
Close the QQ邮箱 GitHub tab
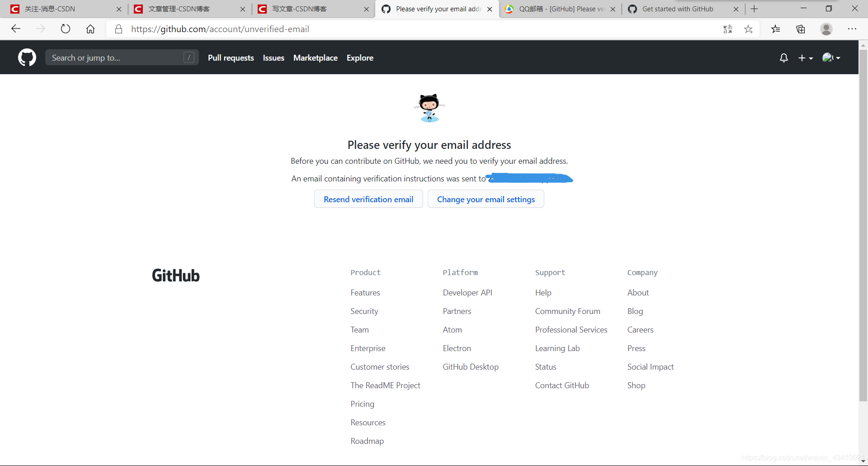click(613, 9)
